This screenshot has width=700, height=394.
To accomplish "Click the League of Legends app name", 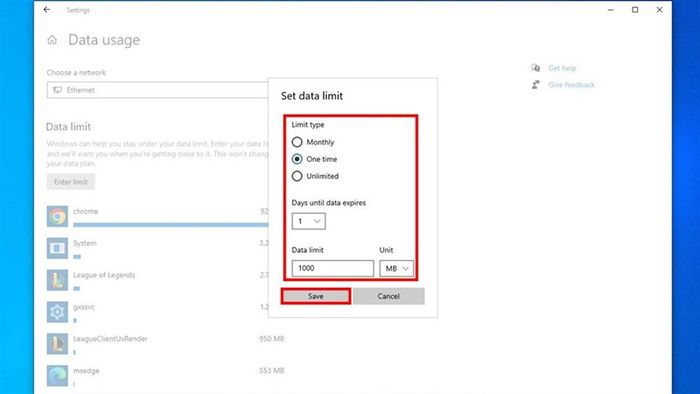I will pos(104,275).
